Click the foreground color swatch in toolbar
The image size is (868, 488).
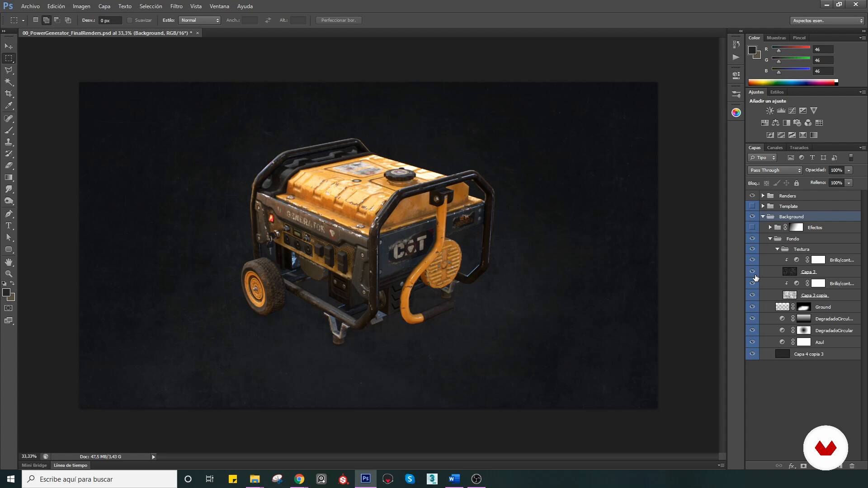(6, 293)
